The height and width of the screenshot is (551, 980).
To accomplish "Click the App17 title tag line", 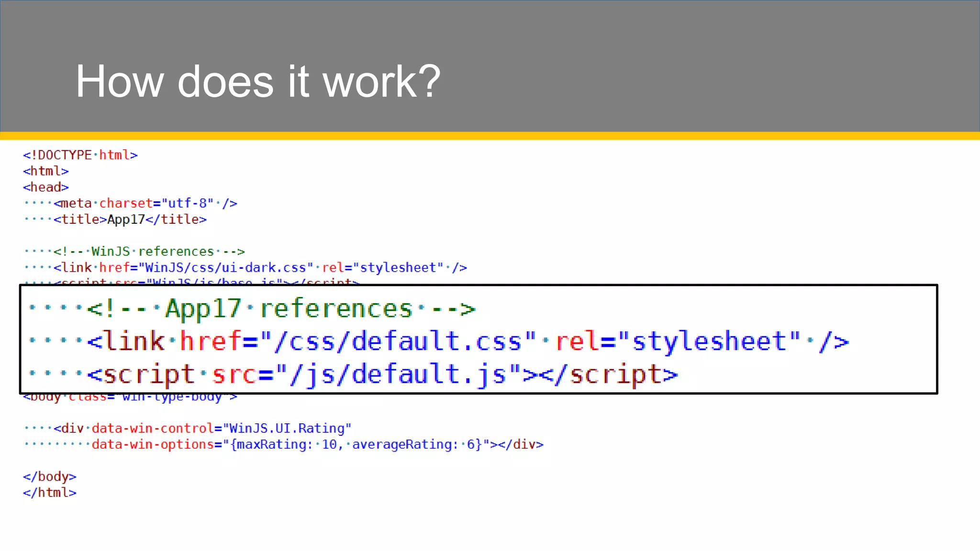I will point(130,220).
